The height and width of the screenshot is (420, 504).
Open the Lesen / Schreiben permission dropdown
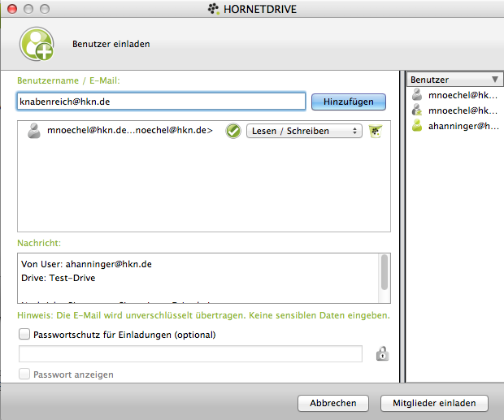[304, 131]
